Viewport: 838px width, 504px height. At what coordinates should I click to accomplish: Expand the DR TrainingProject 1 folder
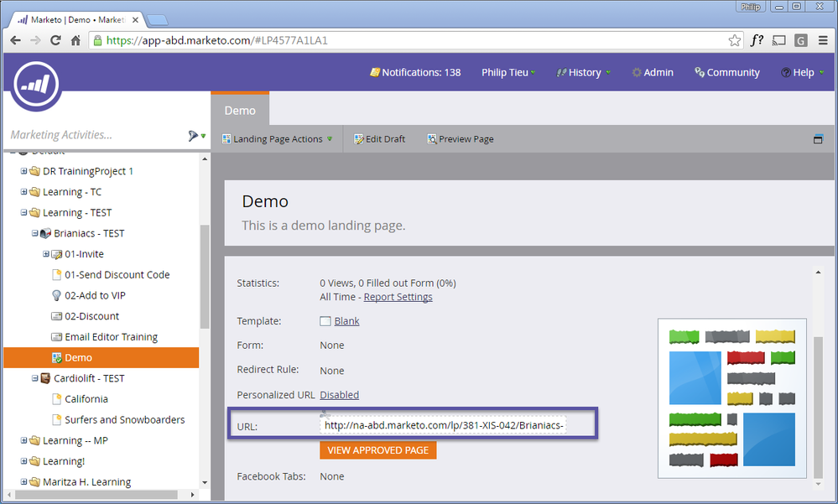click(24, 171)
